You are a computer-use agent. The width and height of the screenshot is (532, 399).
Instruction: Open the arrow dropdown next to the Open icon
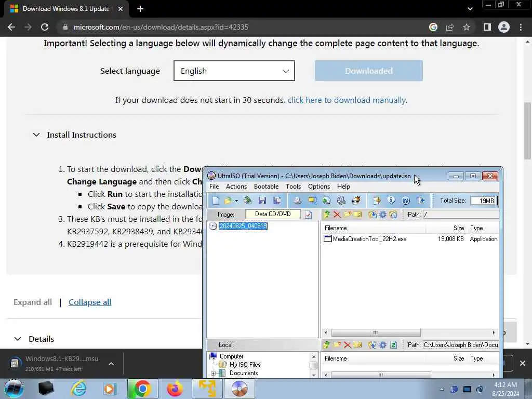pyautogui.click(x=236, y=201)
